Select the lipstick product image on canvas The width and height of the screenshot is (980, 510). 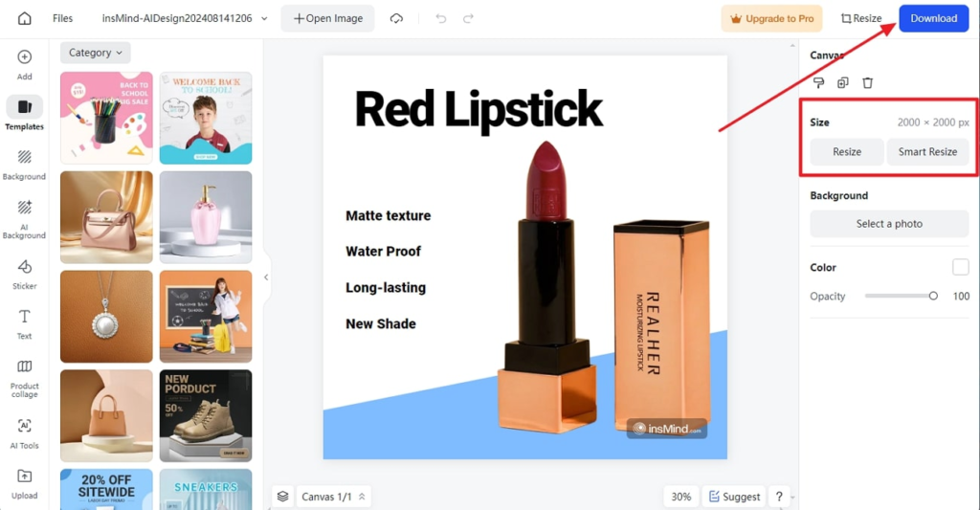603,287
